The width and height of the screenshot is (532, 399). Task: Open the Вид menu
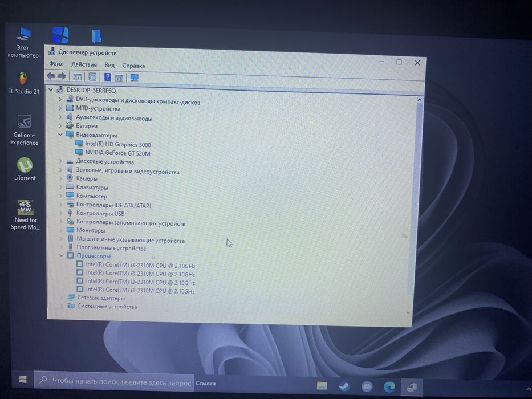coord(109,65)
